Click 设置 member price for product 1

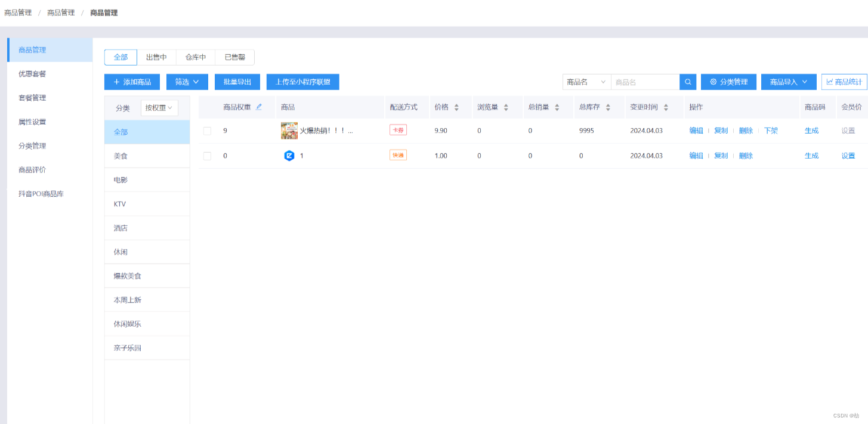pos(848,156)
